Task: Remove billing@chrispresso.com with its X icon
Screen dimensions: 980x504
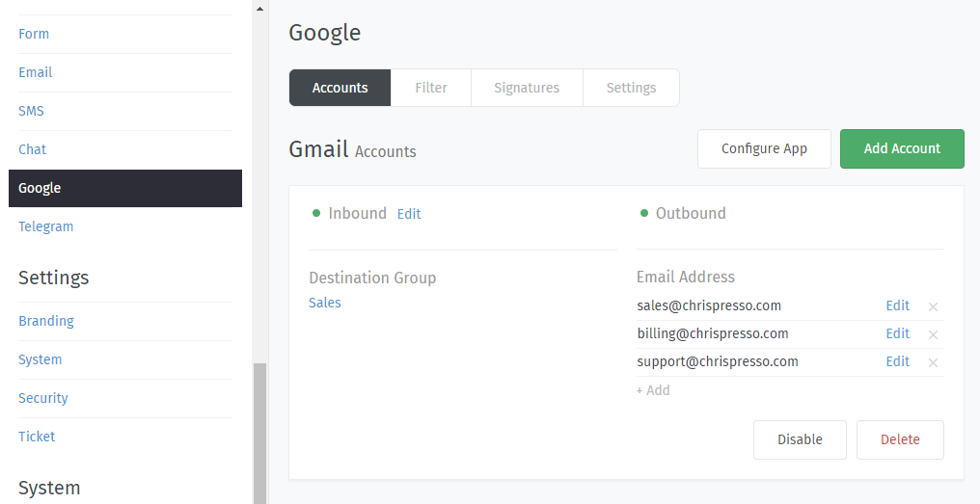Action: [933, 334]
